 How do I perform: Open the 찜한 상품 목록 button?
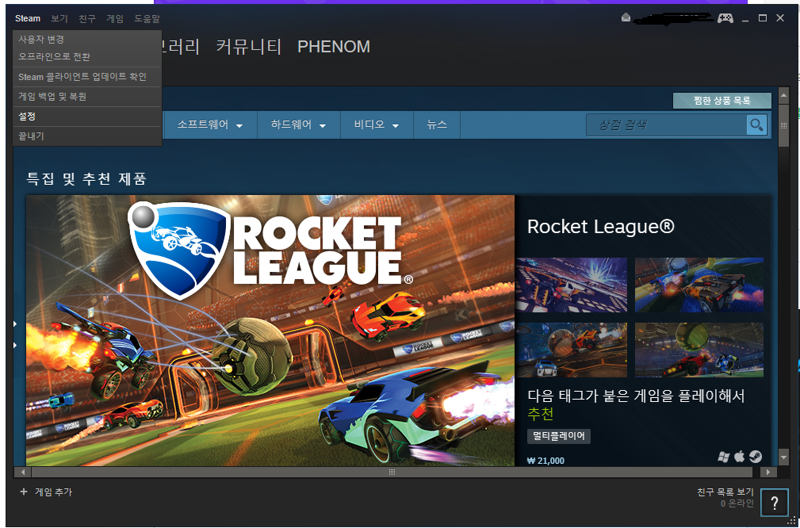click(721, 100)
